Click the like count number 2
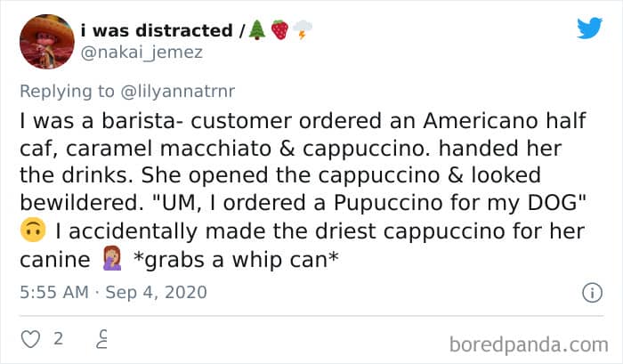The width and height of the screenshot is (623, 364). 59,339
